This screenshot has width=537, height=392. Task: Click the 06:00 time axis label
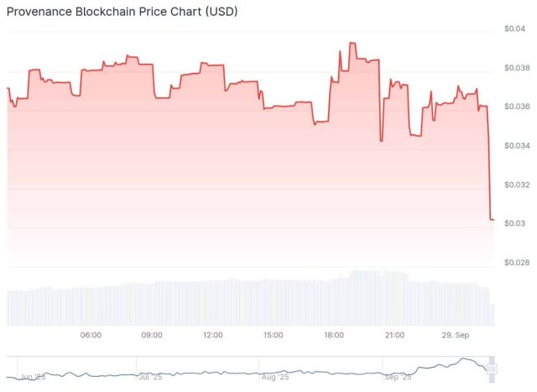(x=91, y=336)
